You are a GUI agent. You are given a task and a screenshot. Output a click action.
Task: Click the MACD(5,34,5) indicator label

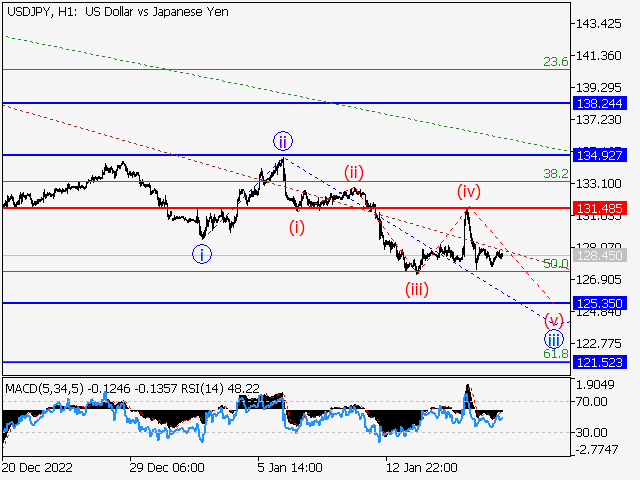click(x=44, y=388)
